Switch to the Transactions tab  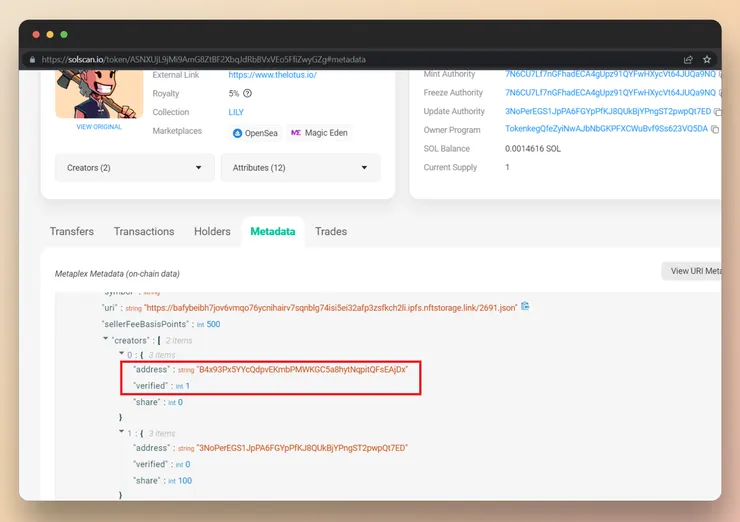[x=144, y=231]
